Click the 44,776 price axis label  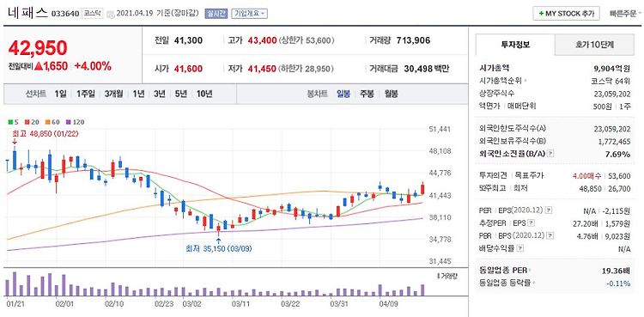439,173
